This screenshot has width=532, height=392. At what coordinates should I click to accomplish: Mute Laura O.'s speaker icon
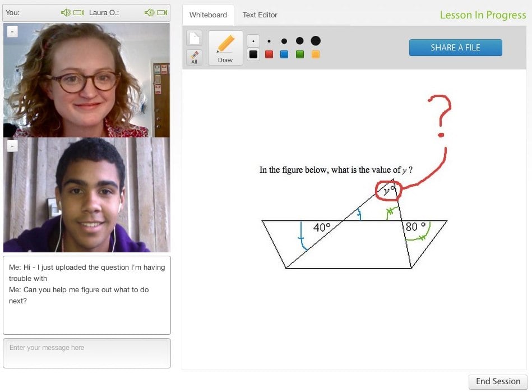[149, 12]
